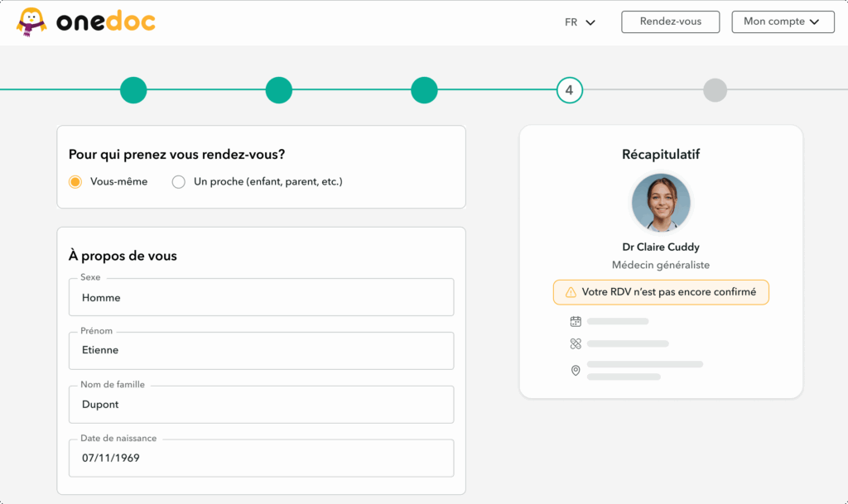Go to the third completed progress step
Viewport: 848px width, 504px height.
pos(424,90)
